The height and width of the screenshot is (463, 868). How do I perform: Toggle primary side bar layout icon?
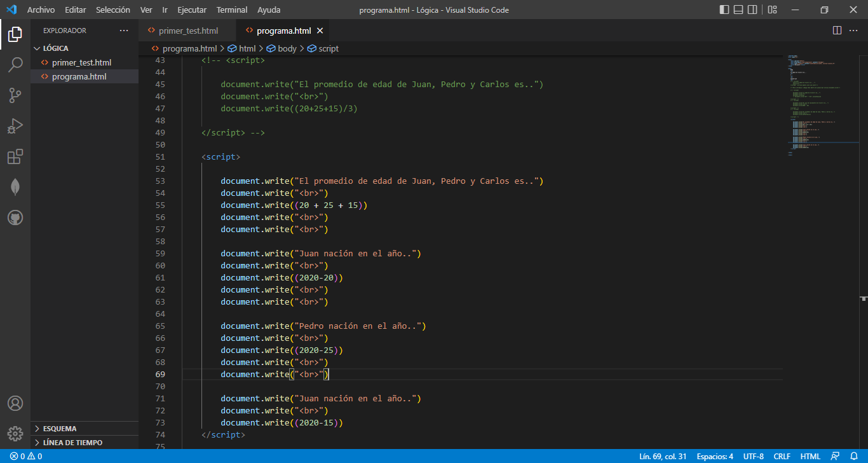pos(724,10)
